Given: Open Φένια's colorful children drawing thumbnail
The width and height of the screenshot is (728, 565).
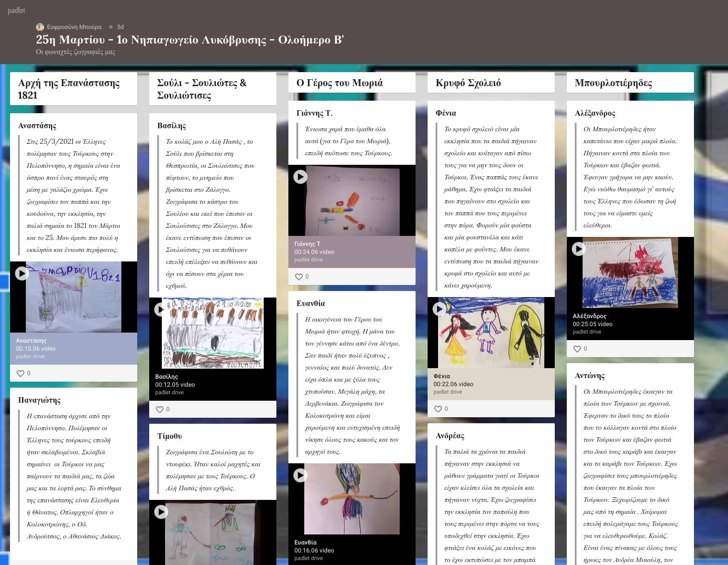Looking at the screenshot, I should pos(491,333).
